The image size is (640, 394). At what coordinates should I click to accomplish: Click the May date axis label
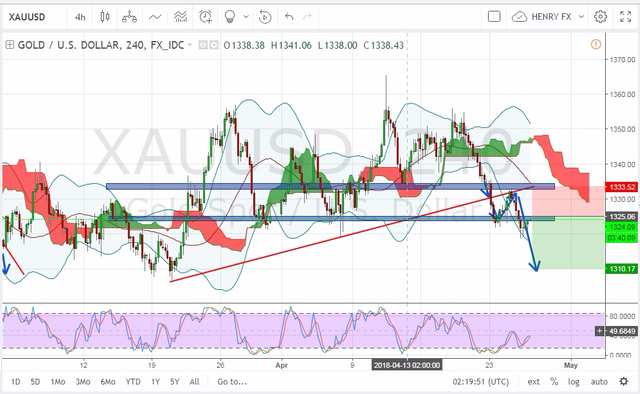(571, 365)
